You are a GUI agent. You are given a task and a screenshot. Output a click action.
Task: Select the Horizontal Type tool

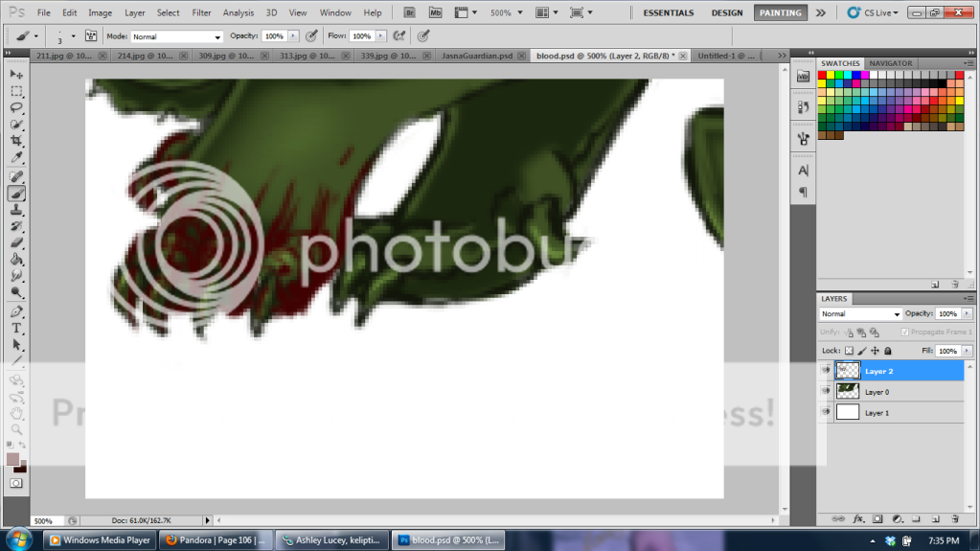(x=16, y=328)
